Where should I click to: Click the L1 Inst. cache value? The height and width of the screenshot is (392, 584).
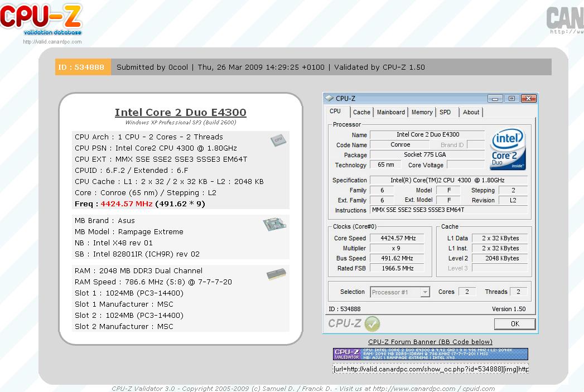click(x=500, y=248)
